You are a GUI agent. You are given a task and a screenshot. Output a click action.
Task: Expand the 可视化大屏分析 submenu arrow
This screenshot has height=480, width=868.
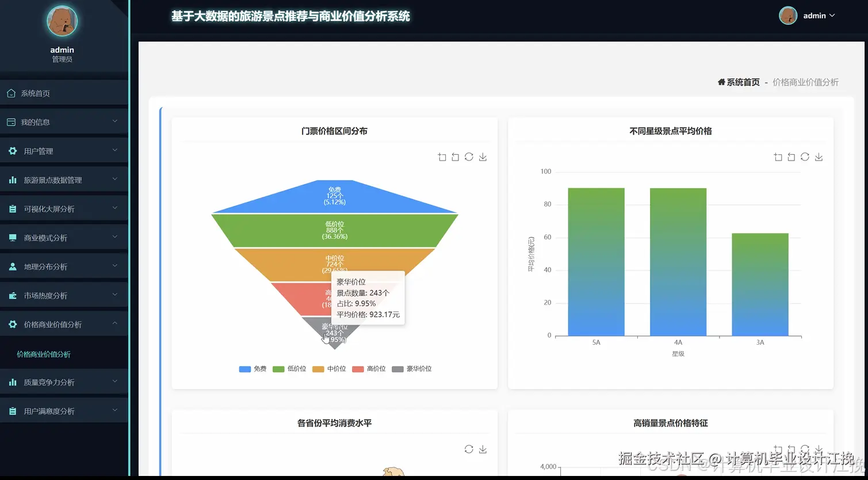click(114, 208)
